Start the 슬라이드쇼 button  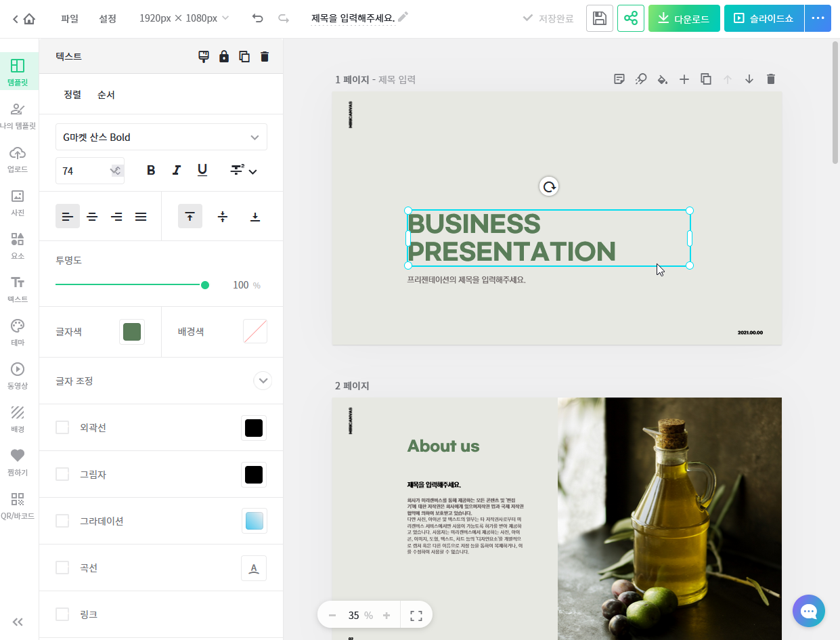(x=764, y=18)
